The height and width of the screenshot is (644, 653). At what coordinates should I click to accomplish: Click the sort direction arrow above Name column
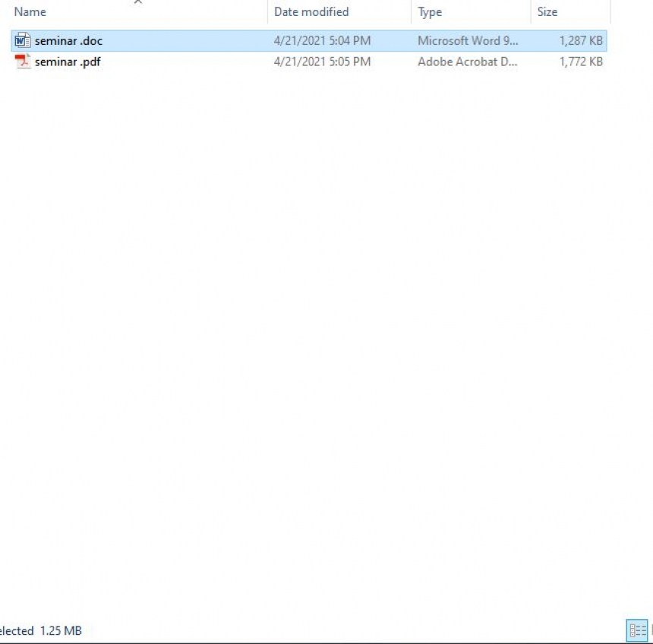138,2
